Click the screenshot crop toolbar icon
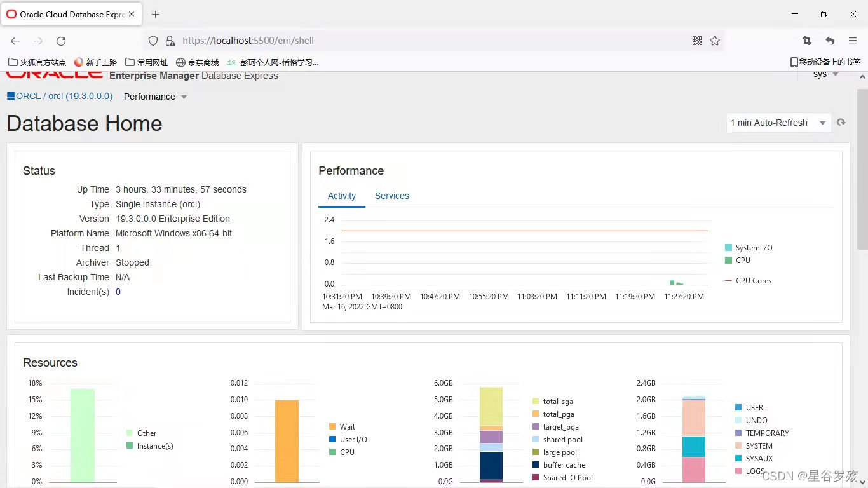 point(807,41)
